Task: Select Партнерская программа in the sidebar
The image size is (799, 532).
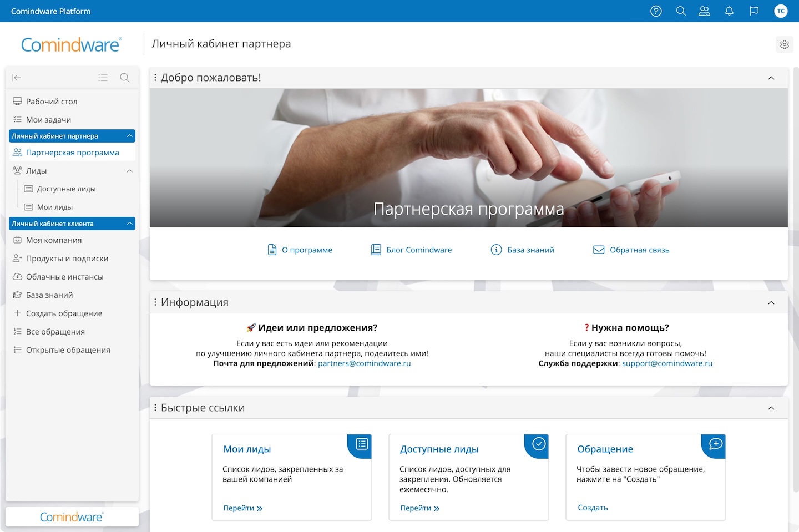Action: [x=72, y=153]
